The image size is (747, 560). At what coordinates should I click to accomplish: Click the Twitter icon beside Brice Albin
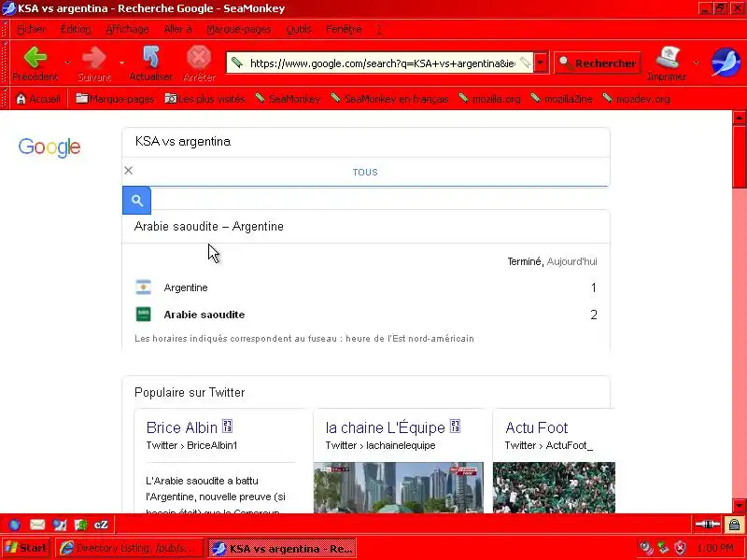pos(227,426)
